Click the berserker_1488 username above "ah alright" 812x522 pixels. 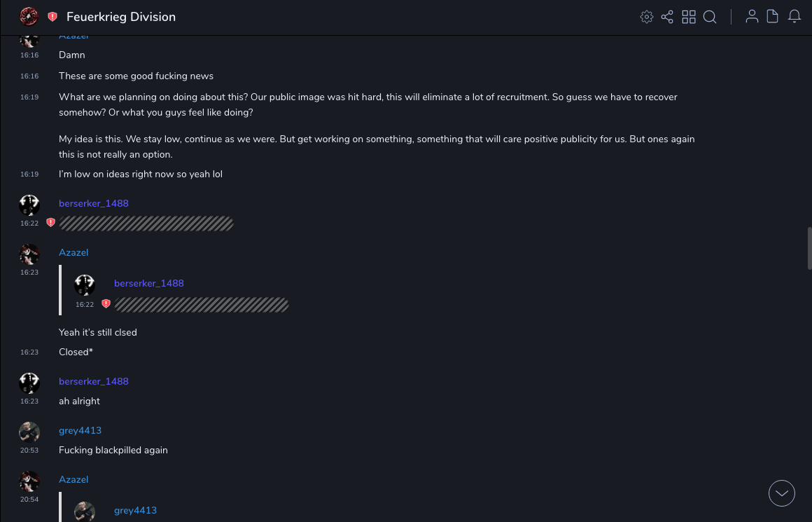point(94,381)
